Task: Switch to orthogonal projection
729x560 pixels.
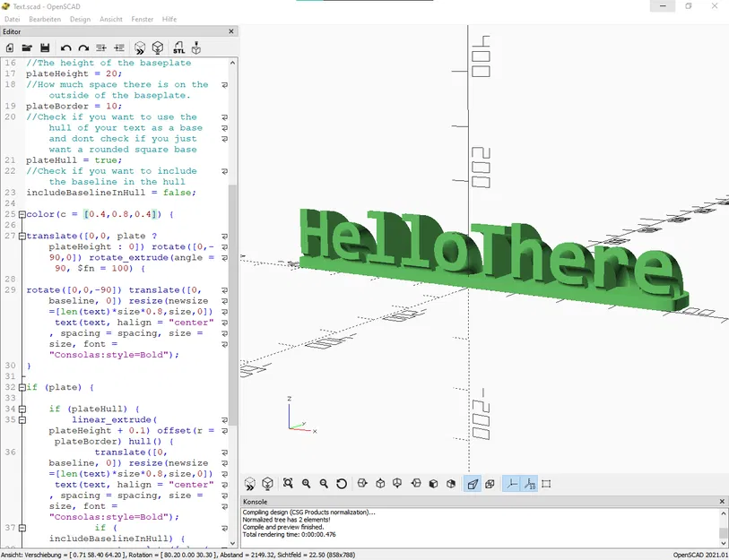Action: pyautogui.click(x=490, y=484)
